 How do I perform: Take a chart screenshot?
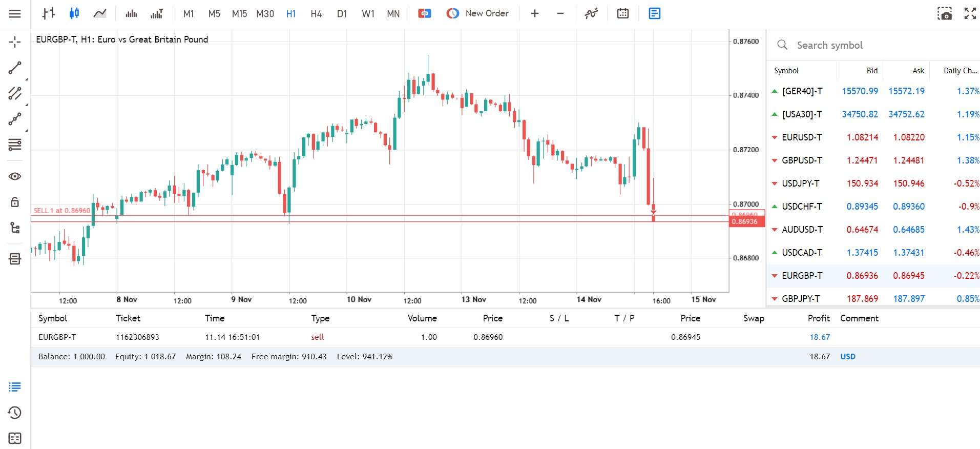944,14
